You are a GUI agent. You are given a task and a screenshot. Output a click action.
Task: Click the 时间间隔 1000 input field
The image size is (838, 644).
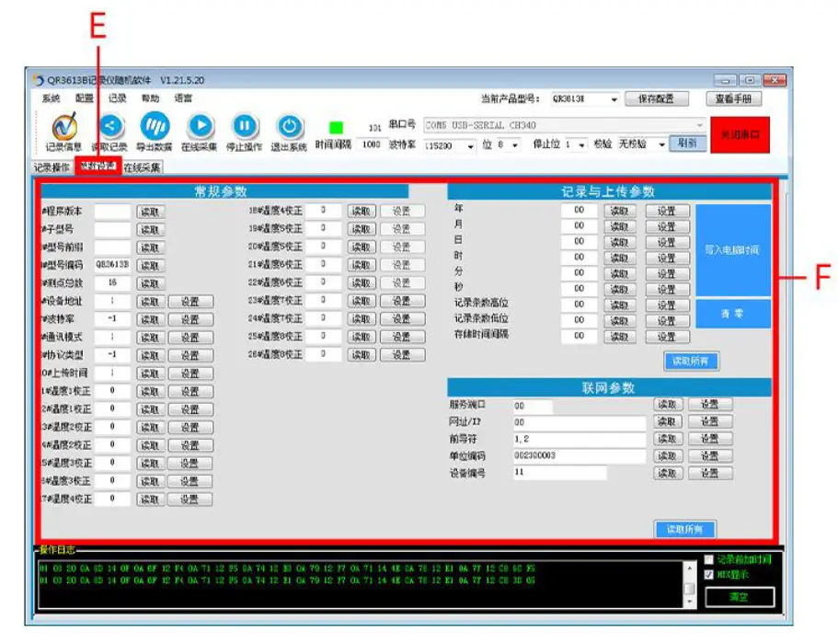coord(372,144)
